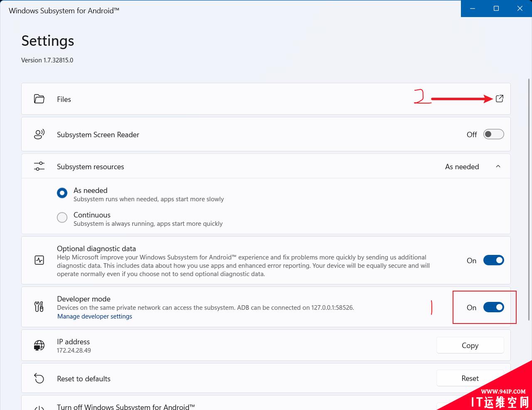Click the Optional diagnostic data icon
This screenshot has width=532, height=410.
(39, 261)
